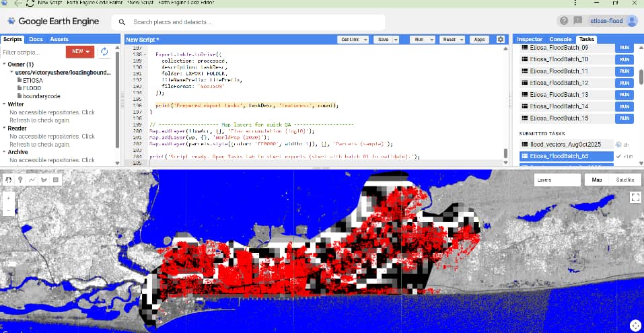
Task: Switch basemap to Map view
Action: point(596,180)
